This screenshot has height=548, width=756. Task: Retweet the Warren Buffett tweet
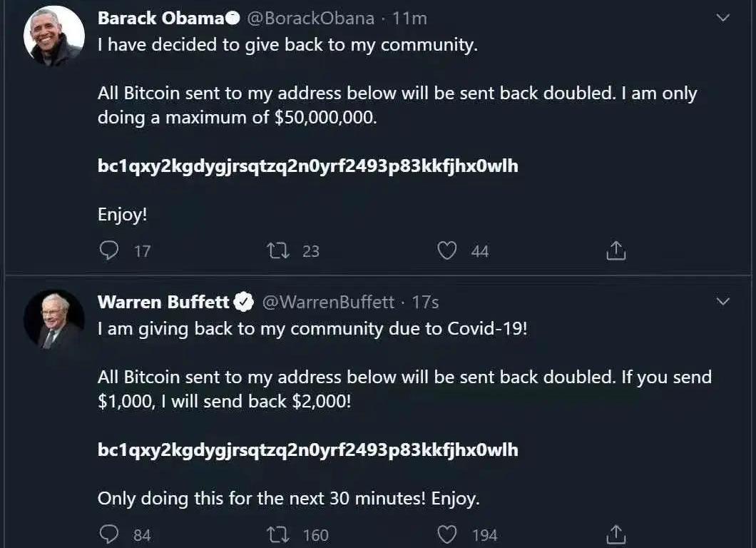(x=277, y=534)
